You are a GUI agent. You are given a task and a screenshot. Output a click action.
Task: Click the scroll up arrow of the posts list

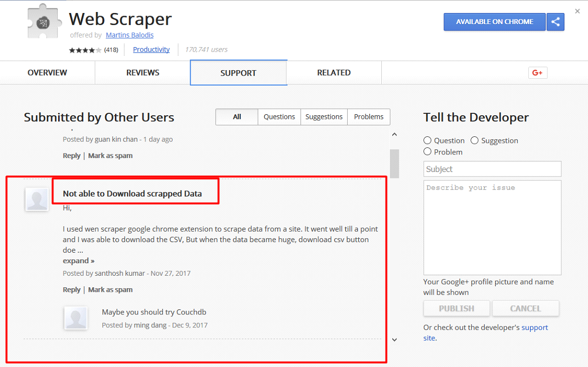pyautogui.click(x=394, y=134)
